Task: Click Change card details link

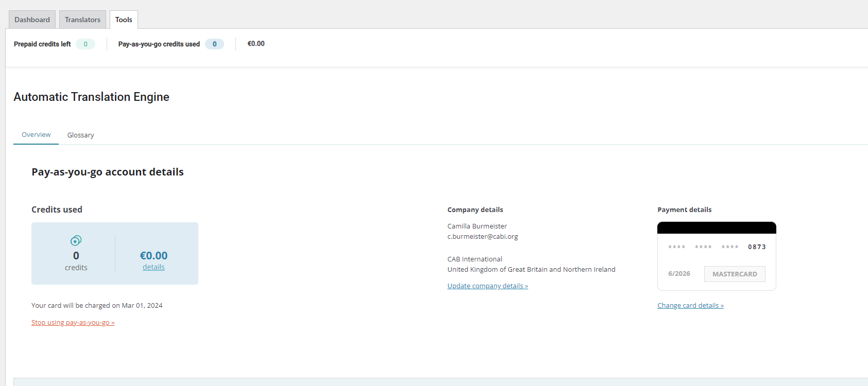Action: [x=691, y=306]
